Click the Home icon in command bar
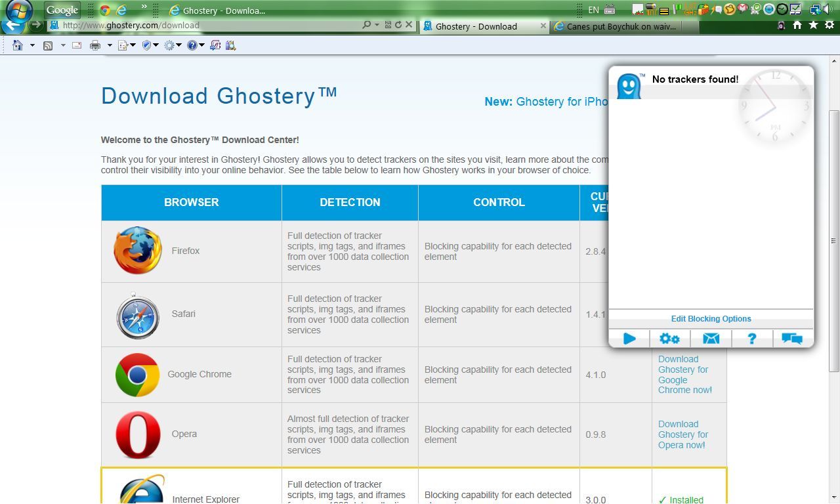 pos(18,45)
